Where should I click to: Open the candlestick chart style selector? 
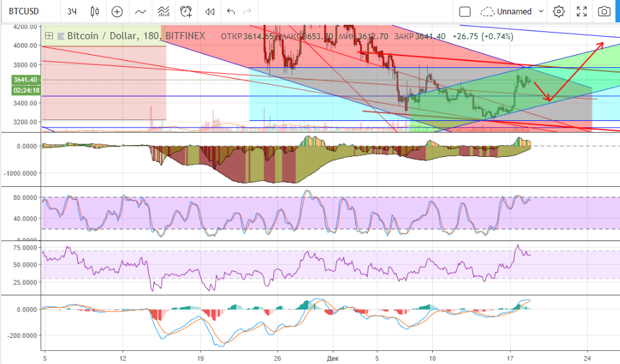point(95,11)
